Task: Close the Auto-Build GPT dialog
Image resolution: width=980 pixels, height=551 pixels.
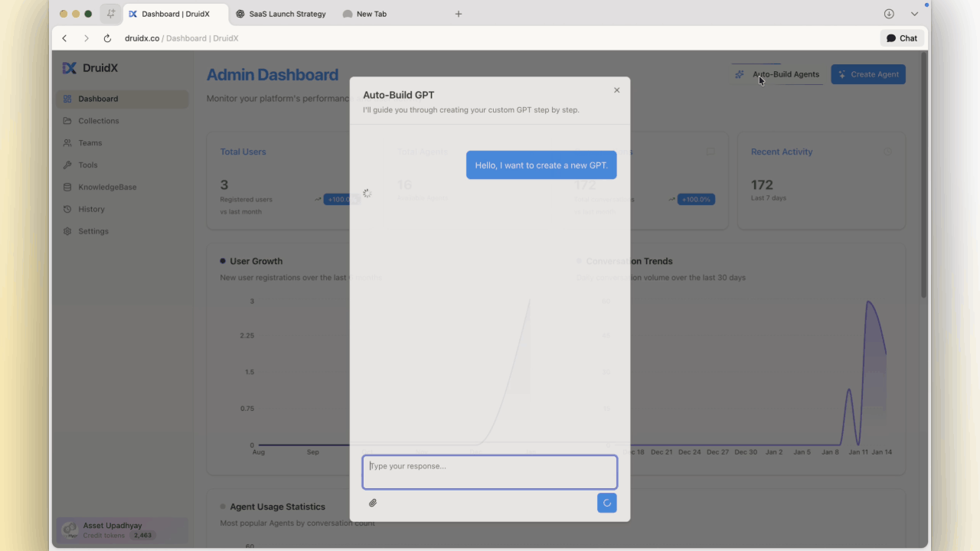Action: click(616, 90)
